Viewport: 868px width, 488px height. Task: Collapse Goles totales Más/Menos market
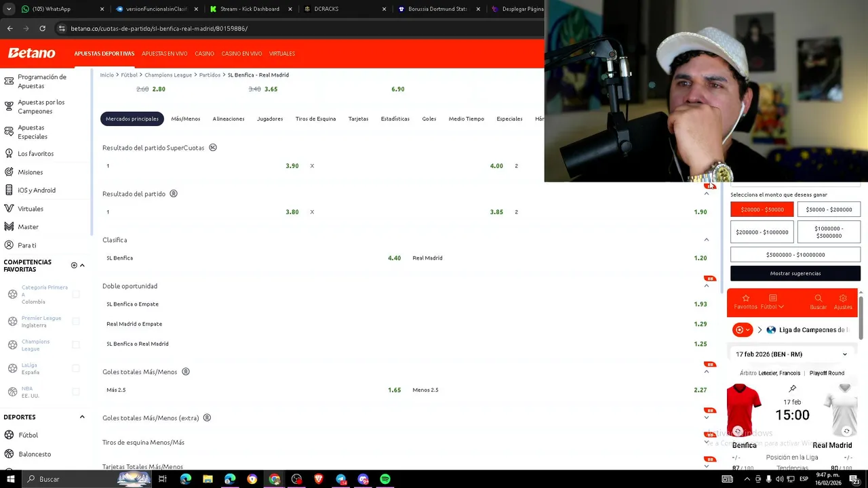[x=706, y=371]
